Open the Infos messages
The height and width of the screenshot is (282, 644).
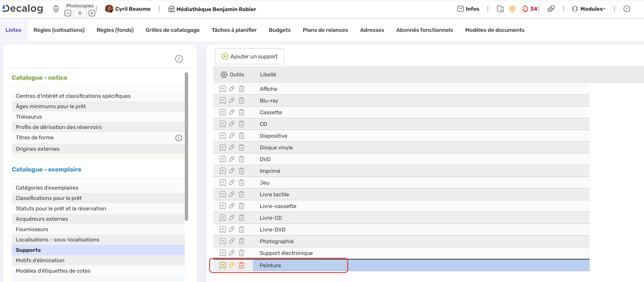point(468,9)
